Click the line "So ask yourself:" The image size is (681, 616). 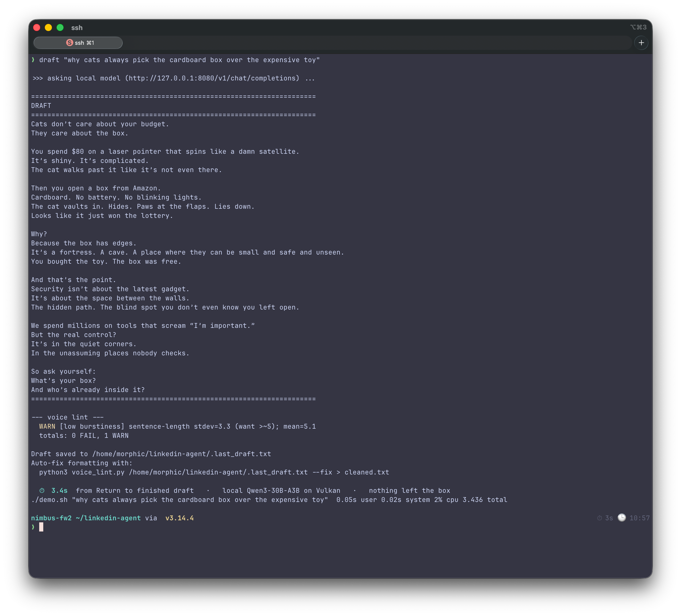point(64,371)
